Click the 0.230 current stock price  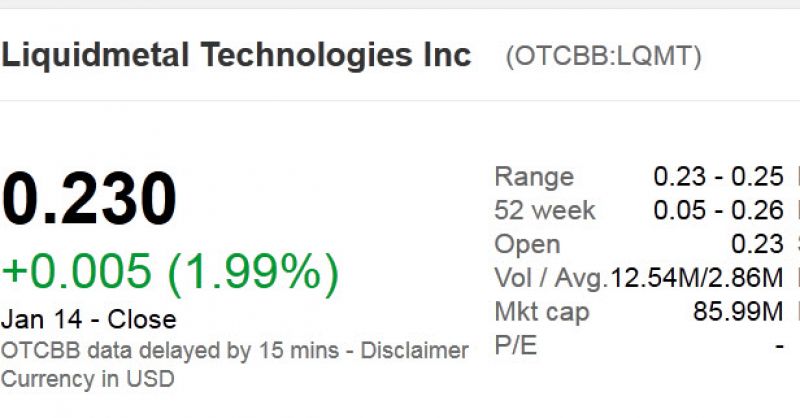click(89, 198)
